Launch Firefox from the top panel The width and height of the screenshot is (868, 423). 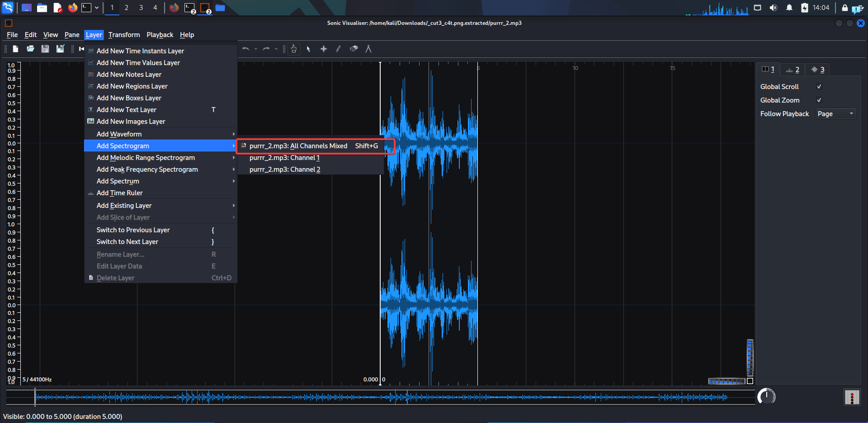(72, 8)
